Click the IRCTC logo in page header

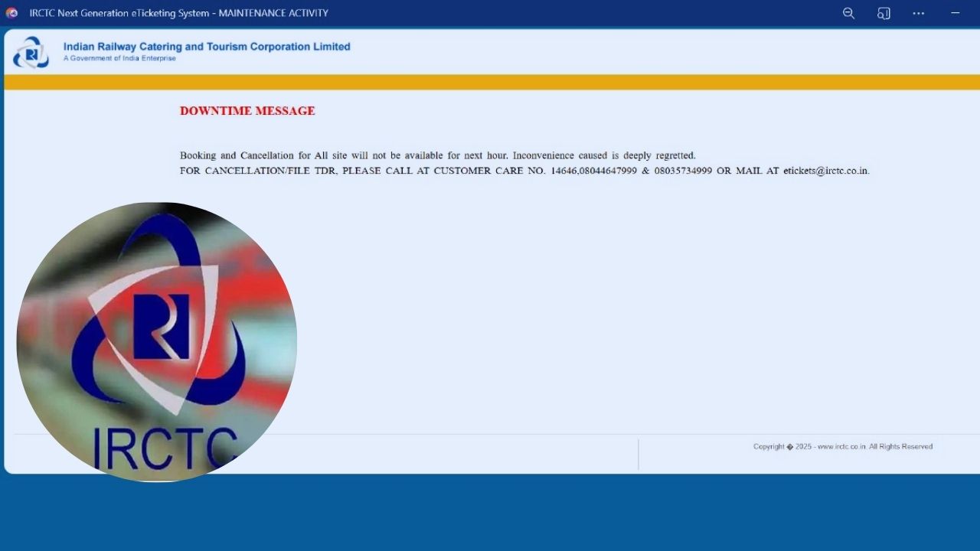pos(31,52)
